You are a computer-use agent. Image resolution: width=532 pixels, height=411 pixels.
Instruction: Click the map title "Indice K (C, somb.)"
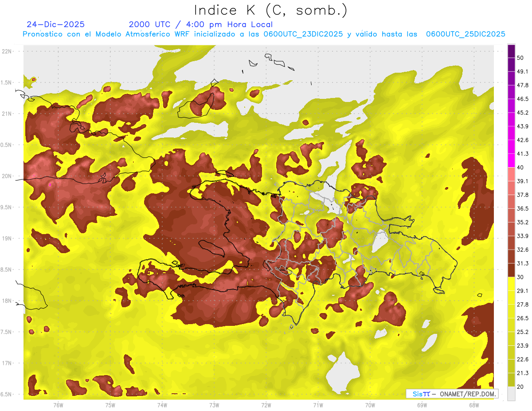tap(270, 10)
